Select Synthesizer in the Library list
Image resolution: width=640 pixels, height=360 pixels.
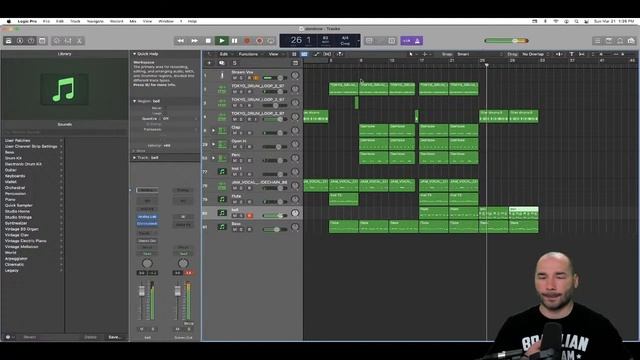(x=16, y=223)
